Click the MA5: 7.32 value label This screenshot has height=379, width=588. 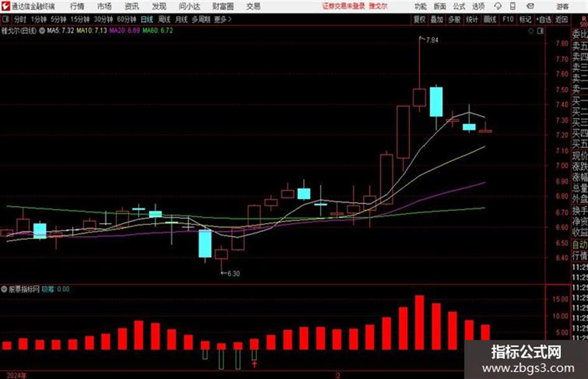[60, 30]
